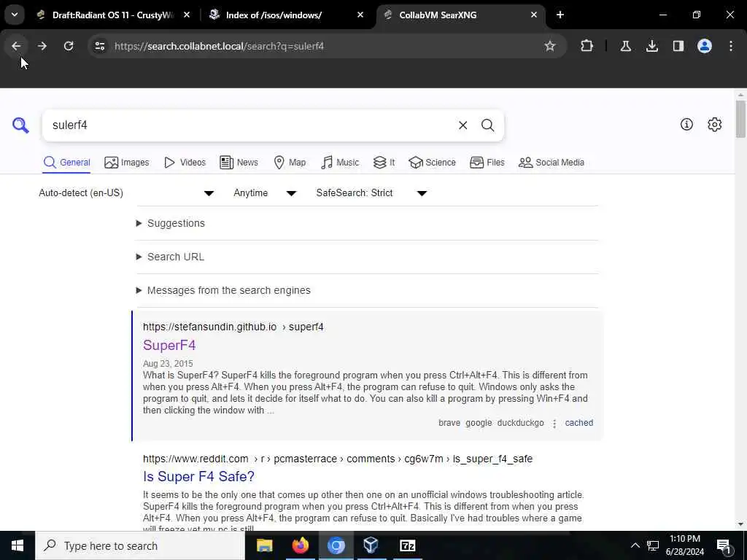Open SearXNG preferences gear
The width and height of the screenshot is (747, 560).
pyautogui.click(x=714, y=124)
